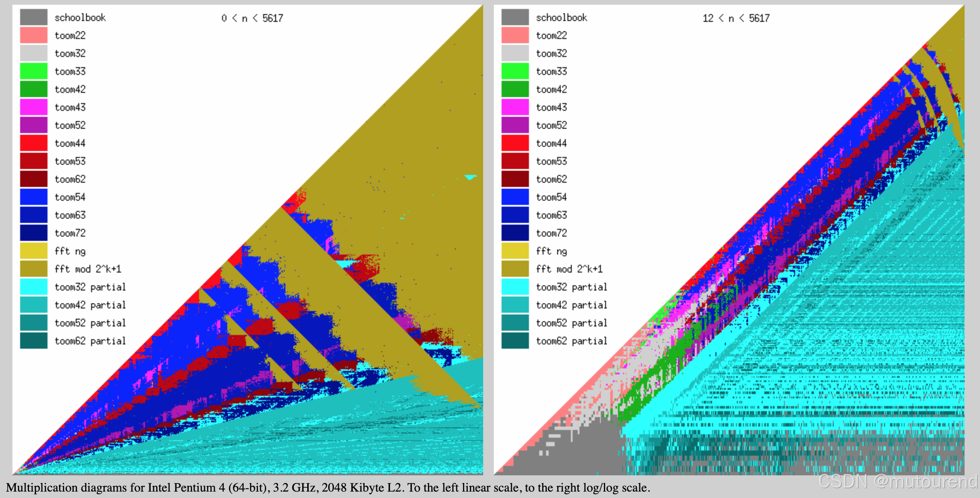Click the 'schoolbook' label in right legend

pyautogui.click(x=561, y=18)
